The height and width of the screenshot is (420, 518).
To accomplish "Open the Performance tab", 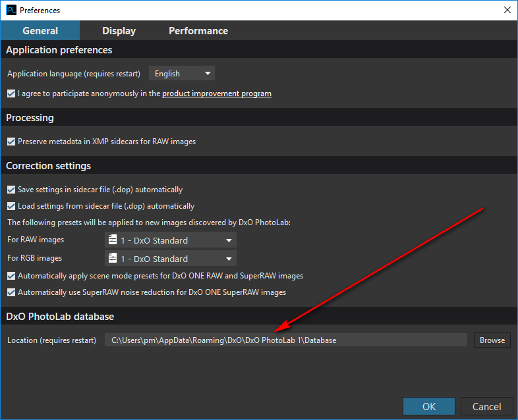I will 198,31.
